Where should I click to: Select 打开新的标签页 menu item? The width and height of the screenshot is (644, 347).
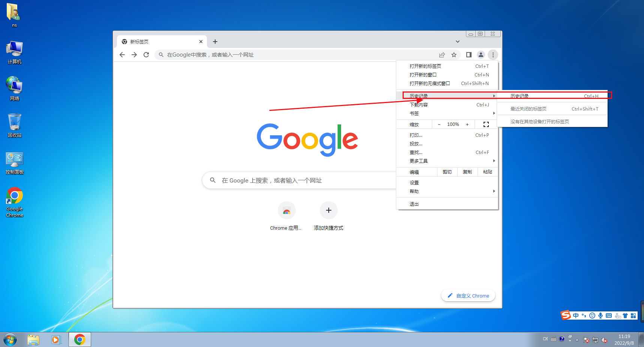[x=447, y=66]
